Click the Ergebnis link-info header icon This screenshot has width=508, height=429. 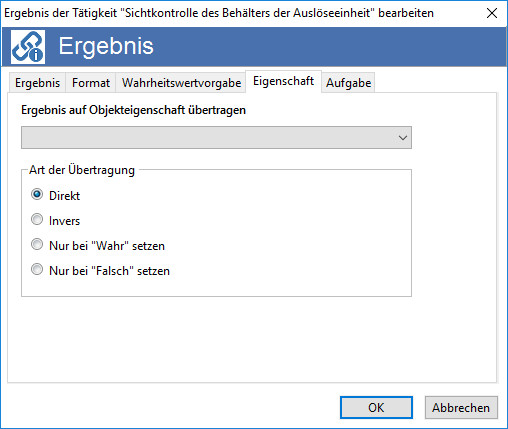(28, 47)
